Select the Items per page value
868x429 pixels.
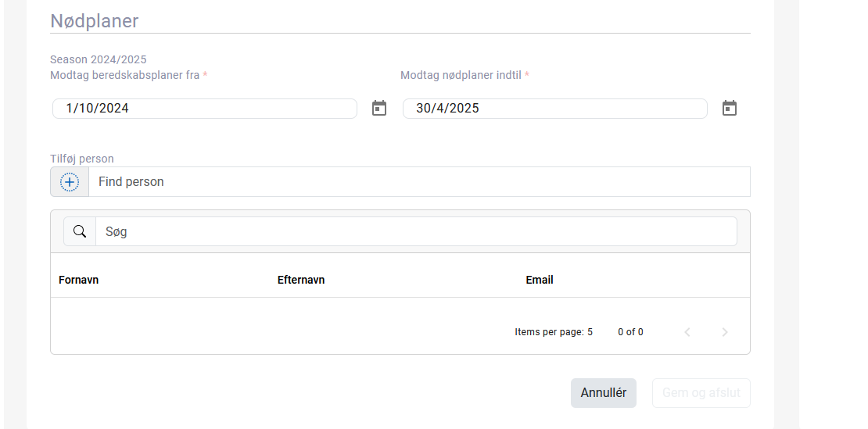point(590,332)
